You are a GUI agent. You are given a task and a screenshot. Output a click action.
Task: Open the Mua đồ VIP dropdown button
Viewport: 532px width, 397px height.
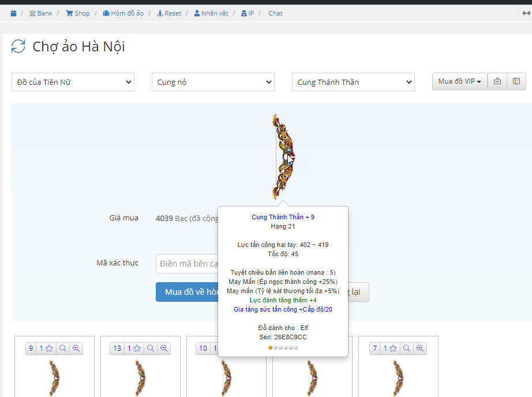(x=459, y=81)
